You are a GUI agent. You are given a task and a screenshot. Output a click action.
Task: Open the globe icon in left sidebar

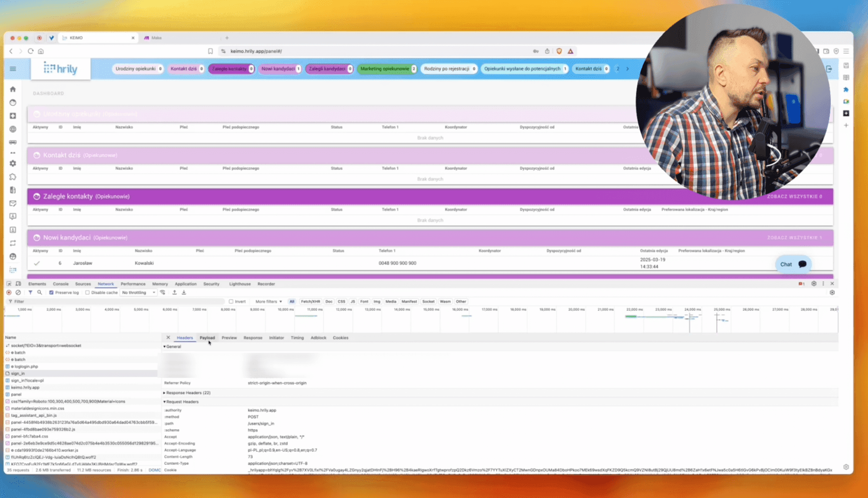click(13, 129)
